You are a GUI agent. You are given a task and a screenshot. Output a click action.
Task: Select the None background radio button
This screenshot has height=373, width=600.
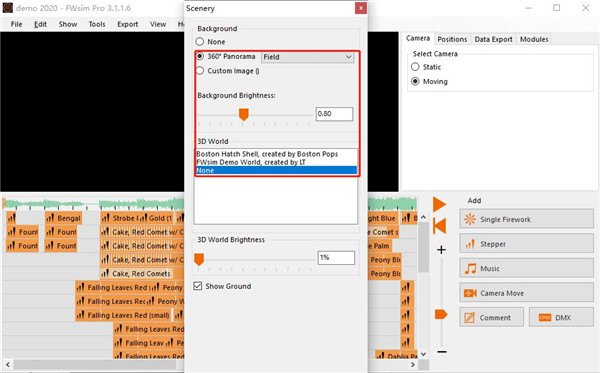(200, 41)
